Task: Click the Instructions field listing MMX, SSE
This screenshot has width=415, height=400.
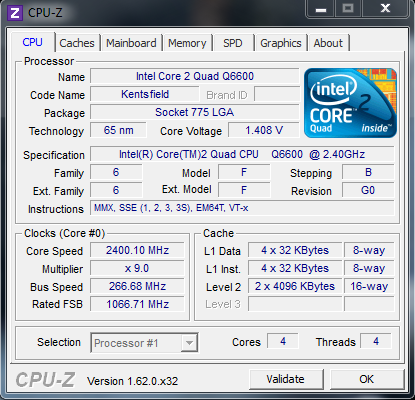Action: click(x=242, y=208)
